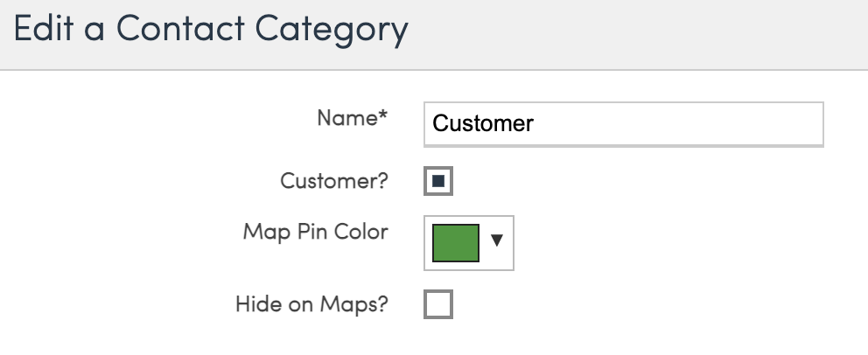
Task: Click the Name* field label
Action: 352,120
